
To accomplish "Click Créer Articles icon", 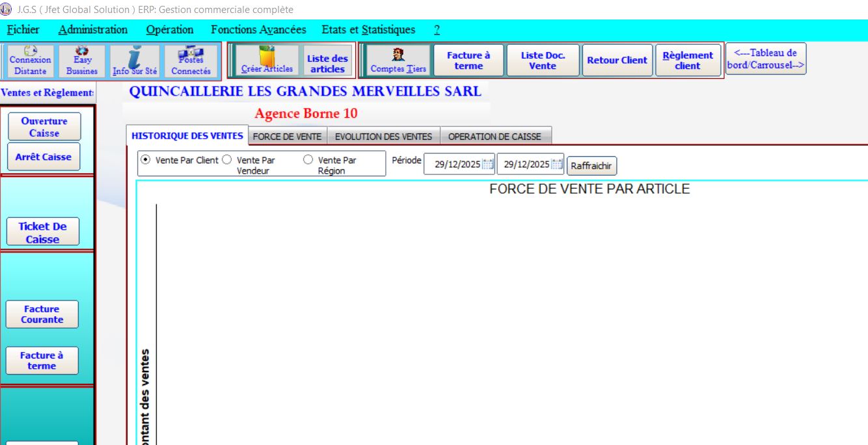I will pyautogui.click(x=267, y=61).
